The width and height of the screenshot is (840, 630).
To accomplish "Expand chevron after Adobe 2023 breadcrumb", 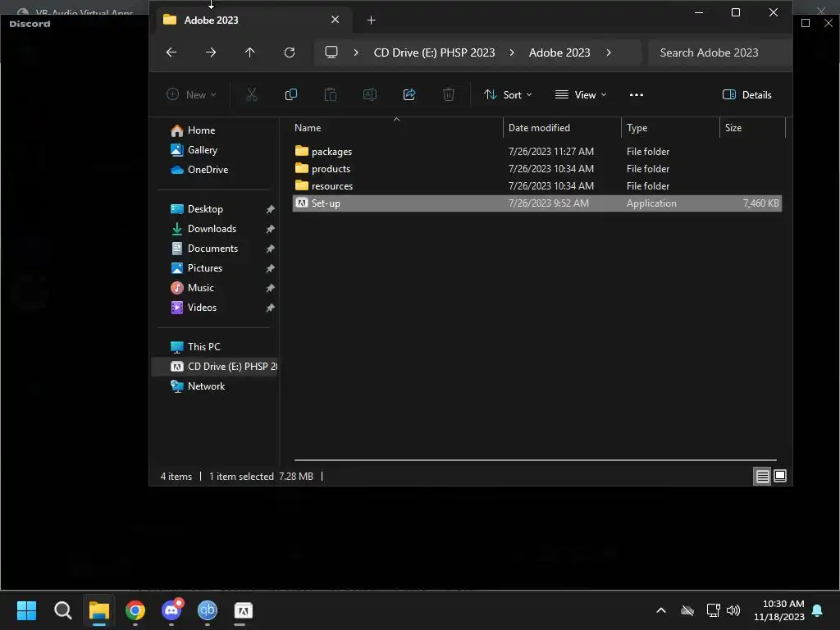I will [609, 52].
